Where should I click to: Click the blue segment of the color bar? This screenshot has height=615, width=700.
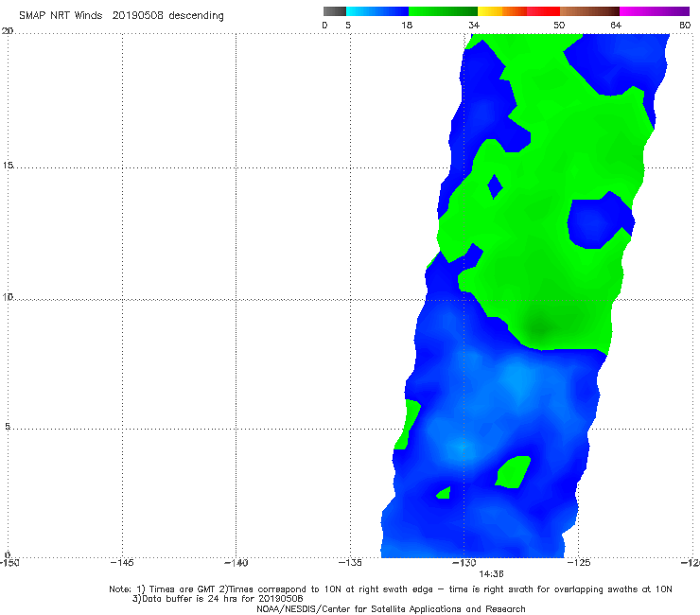coord(377,11)
